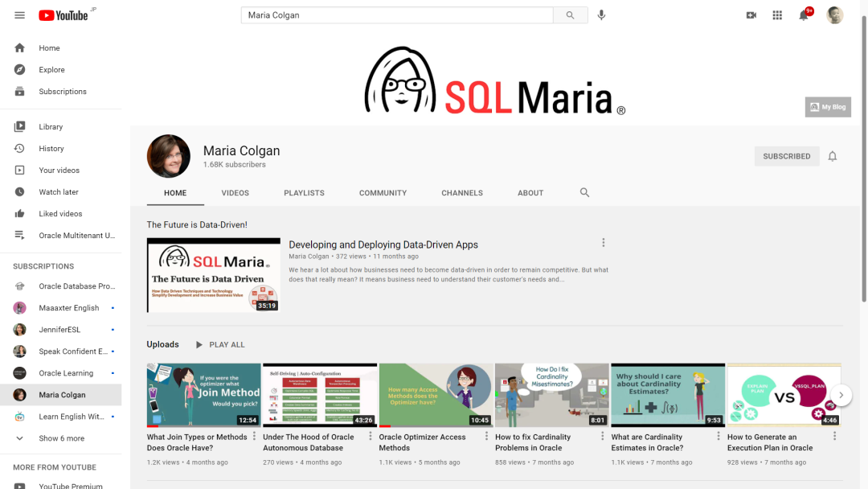
Task: Click the search magnifier button
Action: click(570, 15)
